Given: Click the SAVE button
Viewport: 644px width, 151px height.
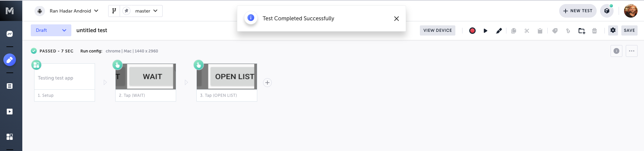Looking at the screenshot, I should click(629, 30).
